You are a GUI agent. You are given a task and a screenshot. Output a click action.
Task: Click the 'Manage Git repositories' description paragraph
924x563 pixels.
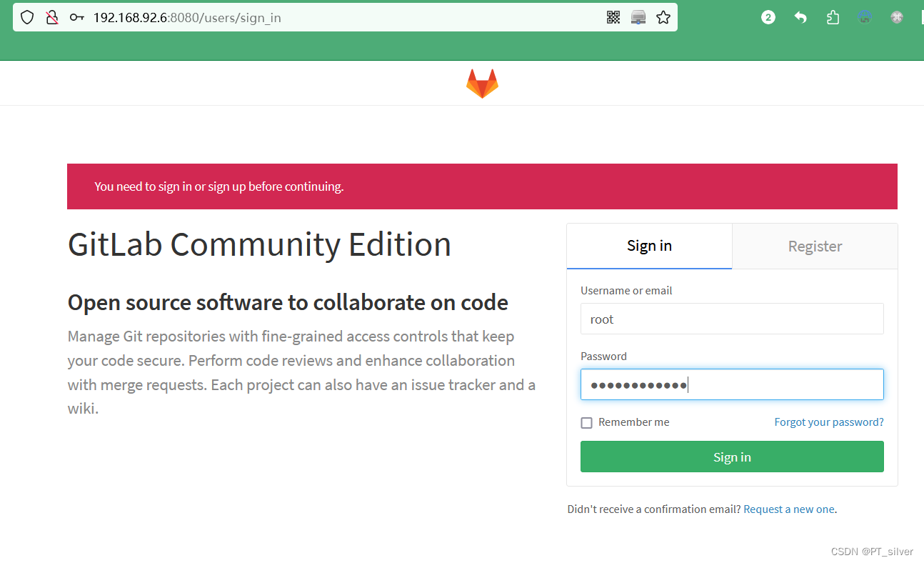301,372
